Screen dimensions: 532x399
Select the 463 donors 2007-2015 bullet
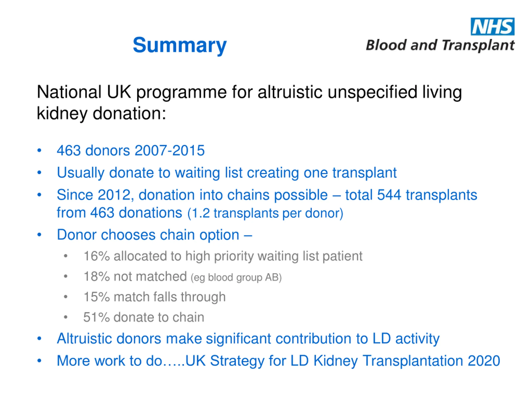click(131, 150)
